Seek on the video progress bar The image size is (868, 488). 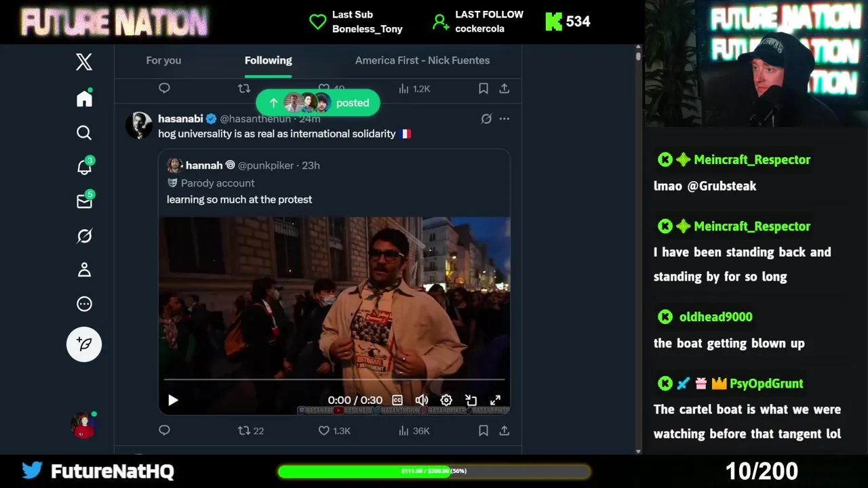(334, 380)
